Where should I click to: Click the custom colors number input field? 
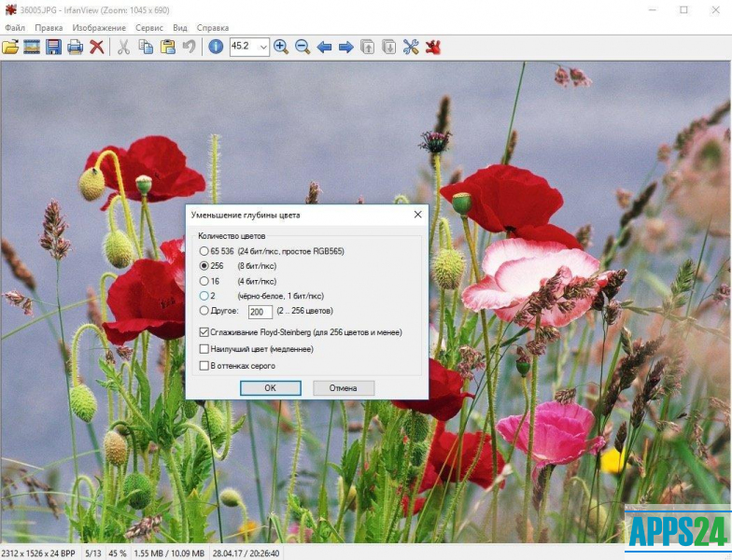tap(260, 312)
